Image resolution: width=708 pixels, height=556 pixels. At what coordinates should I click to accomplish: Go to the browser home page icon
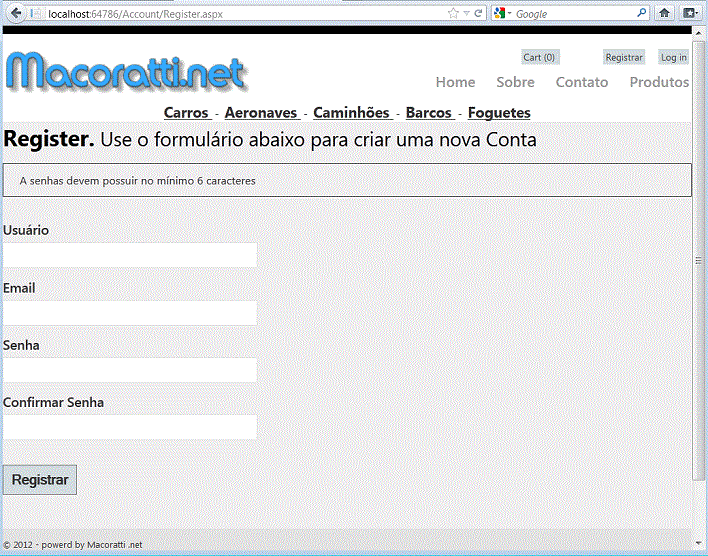665,13
